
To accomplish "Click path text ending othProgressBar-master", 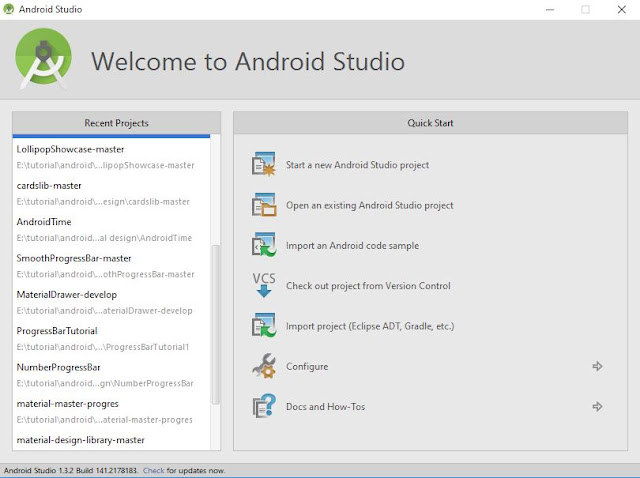I will (x=105, y=274).
